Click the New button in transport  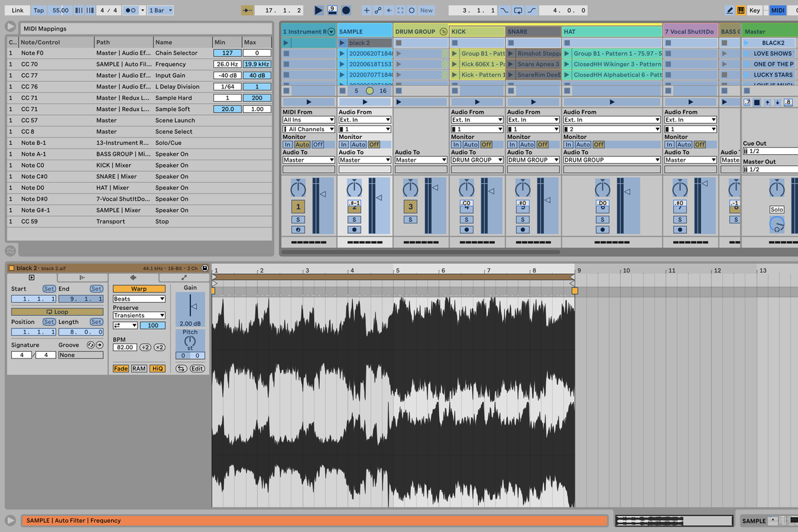click(x=426, y=11)
